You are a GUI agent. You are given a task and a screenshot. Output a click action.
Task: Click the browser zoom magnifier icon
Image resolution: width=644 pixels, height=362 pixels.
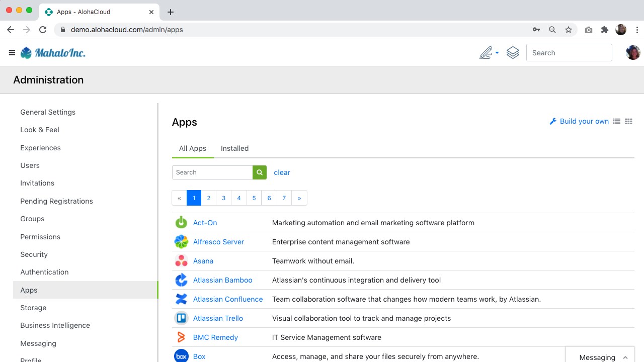pos(552,30)
